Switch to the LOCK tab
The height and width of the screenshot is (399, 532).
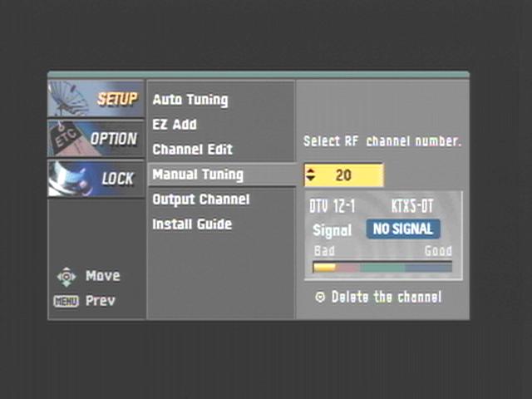pos(96,179)
